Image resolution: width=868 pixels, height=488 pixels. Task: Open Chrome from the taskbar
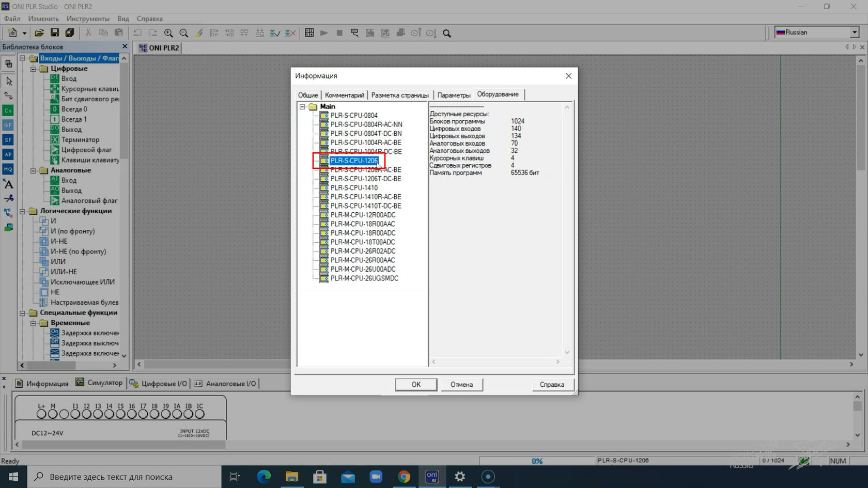point(404,477)
